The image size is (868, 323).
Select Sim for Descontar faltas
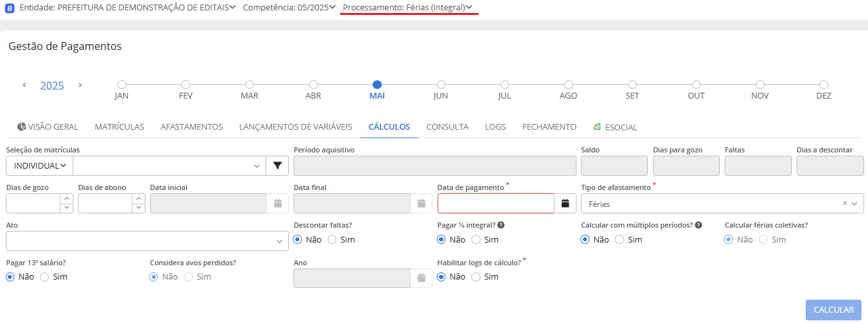[x=332, y=239]
